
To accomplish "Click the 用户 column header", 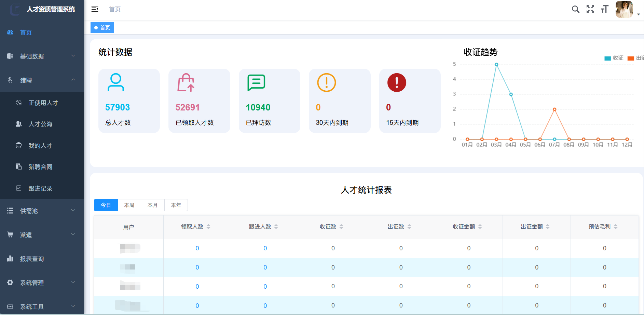I will click(129, 227).
